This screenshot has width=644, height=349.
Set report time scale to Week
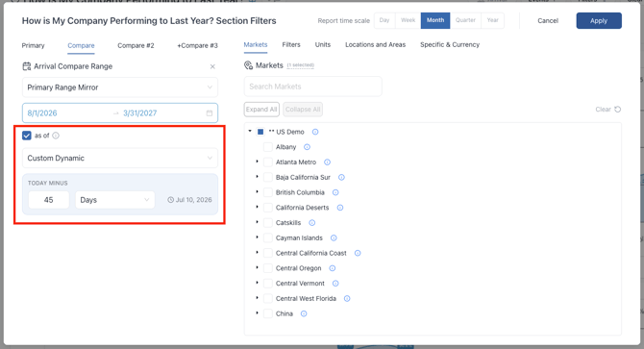[408, 20]
